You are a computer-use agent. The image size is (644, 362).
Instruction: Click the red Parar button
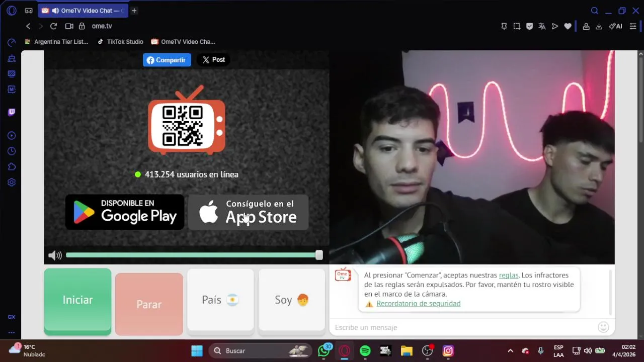[149, 304]
